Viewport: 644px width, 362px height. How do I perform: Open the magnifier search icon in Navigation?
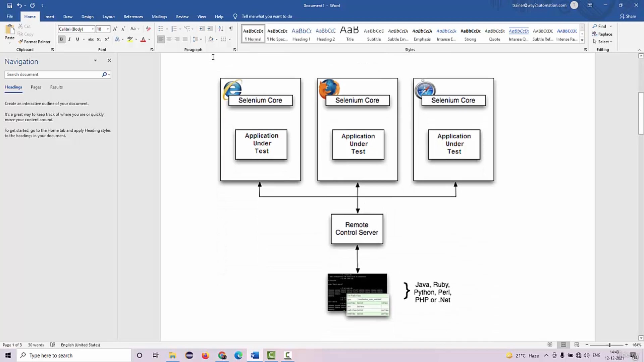104,74
